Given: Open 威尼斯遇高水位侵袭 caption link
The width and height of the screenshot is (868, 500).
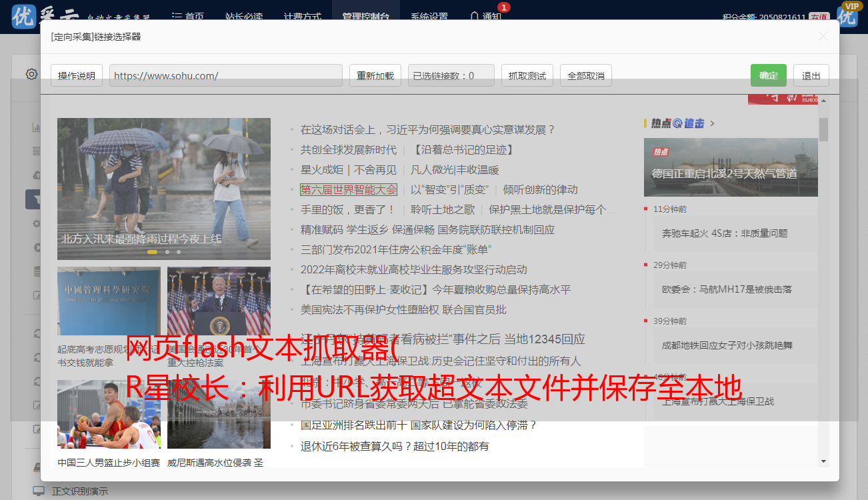Looking at the screenshot, I should click(x=215, y=463).
